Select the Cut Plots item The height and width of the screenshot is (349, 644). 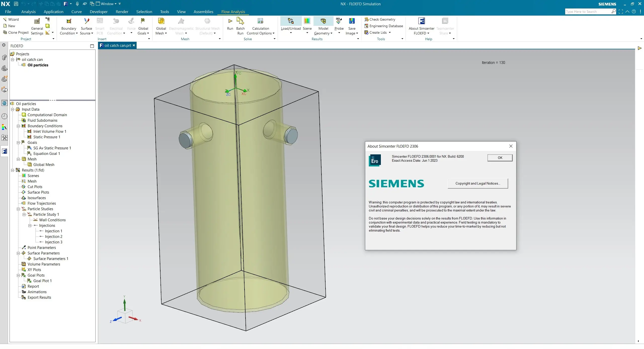pos(35,187)
